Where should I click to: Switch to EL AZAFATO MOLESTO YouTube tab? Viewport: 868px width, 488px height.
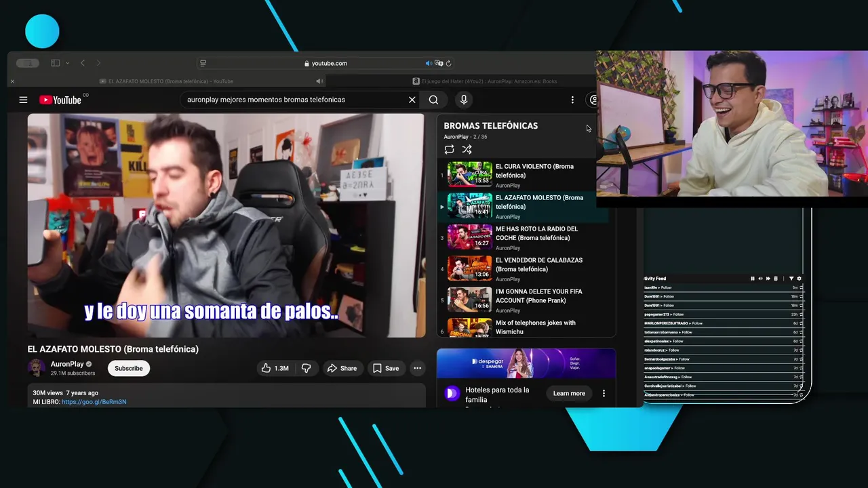click(166, 81)
